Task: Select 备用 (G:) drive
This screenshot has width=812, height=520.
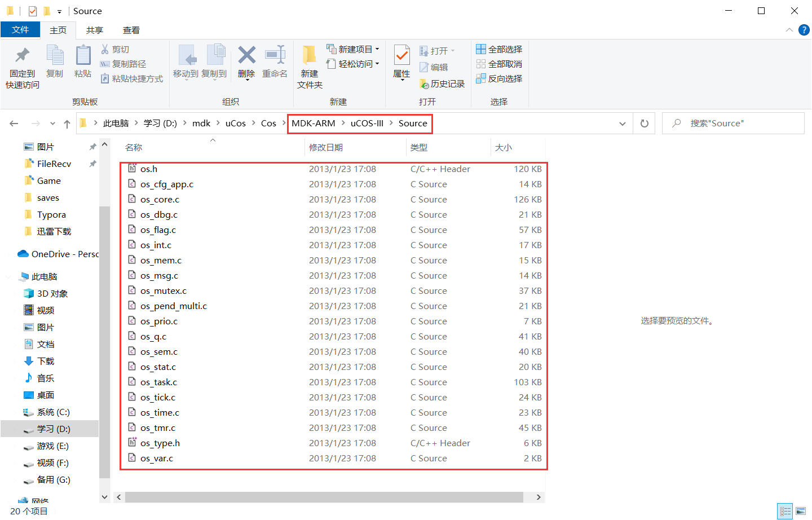Action: coord(53,480)
